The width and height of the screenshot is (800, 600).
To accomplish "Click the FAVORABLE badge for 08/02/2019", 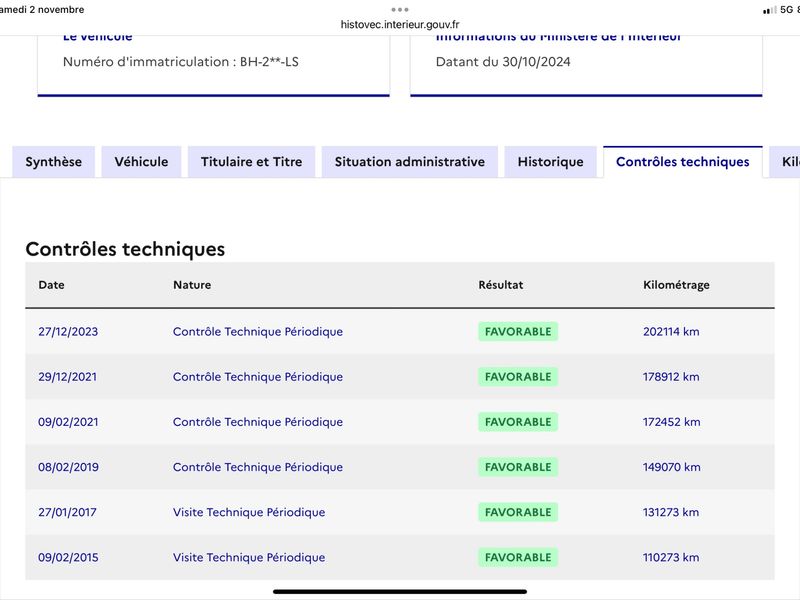I will [x=518, y=467].
